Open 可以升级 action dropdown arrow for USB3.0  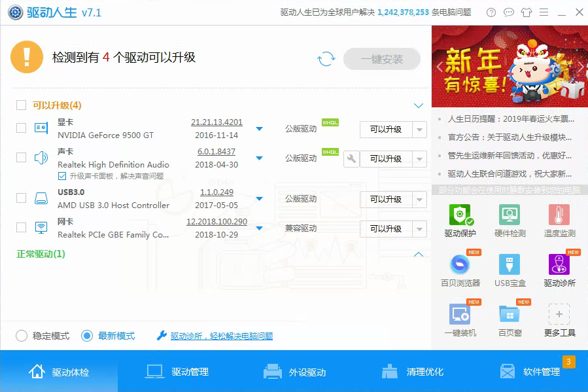419,200
